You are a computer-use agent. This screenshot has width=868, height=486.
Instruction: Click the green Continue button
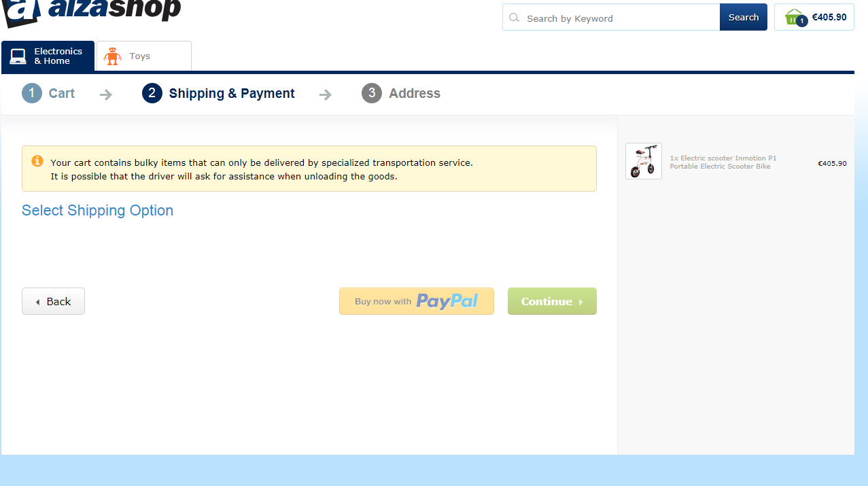pos(552,301)
